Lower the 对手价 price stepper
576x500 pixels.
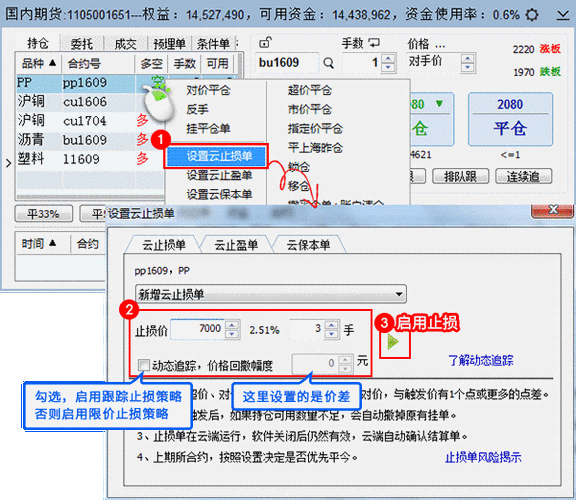tap(467, 67)
